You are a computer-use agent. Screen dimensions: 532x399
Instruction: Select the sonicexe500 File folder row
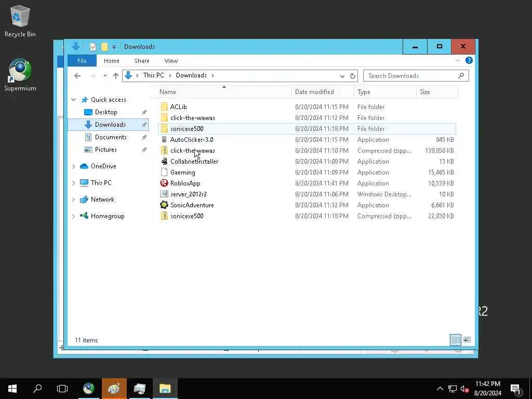(x=307, y=129)
